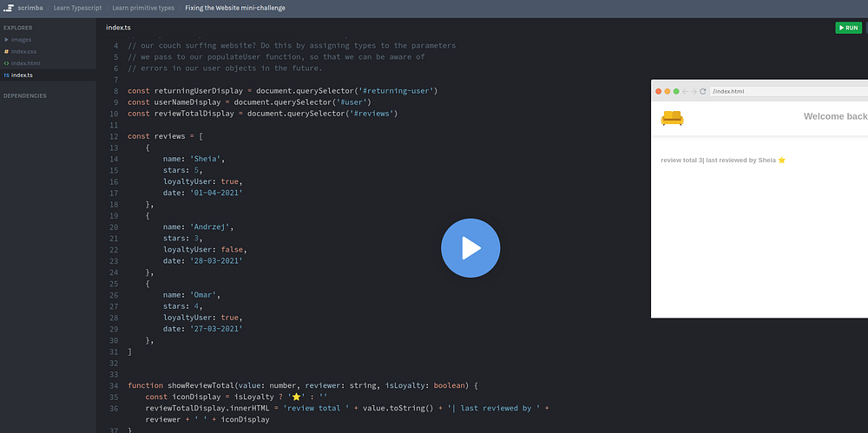The height and width of the screenshot is (433, 868).
Task: Click the TS icon beside index.ts
Action: coord(6,75)
